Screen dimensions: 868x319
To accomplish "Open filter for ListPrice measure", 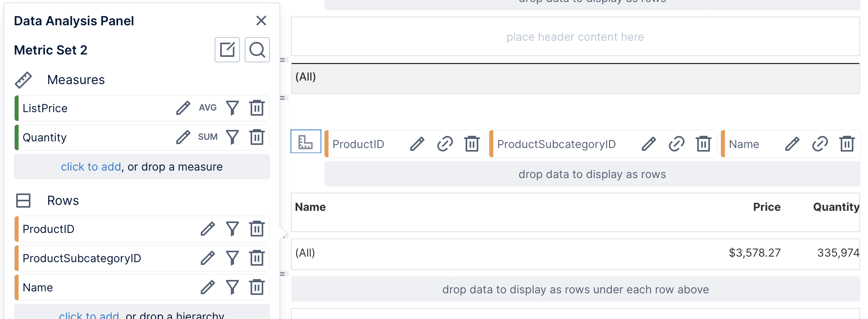I will (x=232, y=108).
